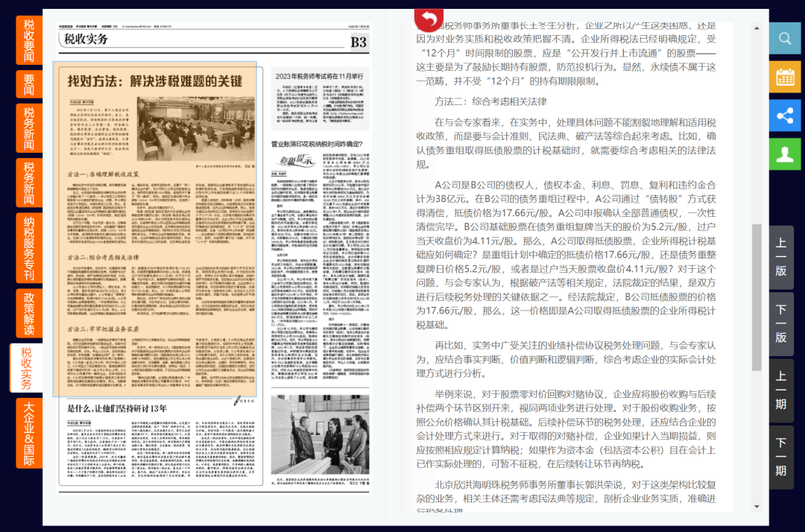
Task: Open article 找对方法：解决涉税难题的关键 on newspaper page
Action: pos(155,80)
